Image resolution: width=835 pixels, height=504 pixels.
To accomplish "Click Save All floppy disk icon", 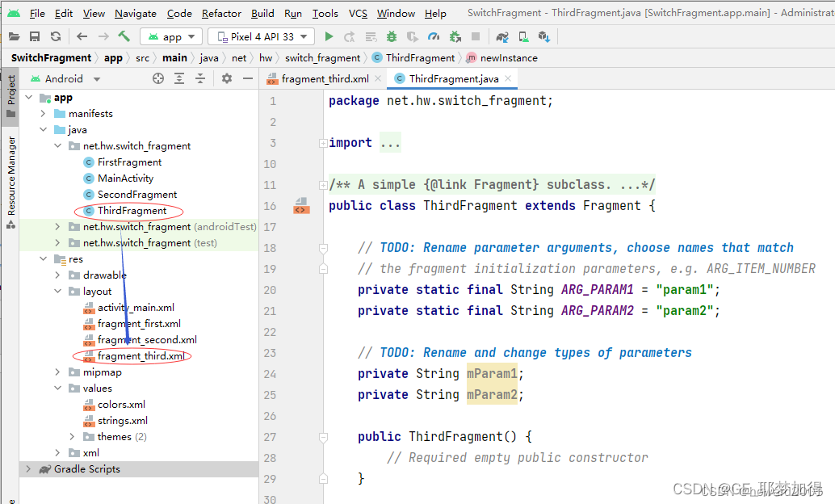I will (x=35, y=37).
